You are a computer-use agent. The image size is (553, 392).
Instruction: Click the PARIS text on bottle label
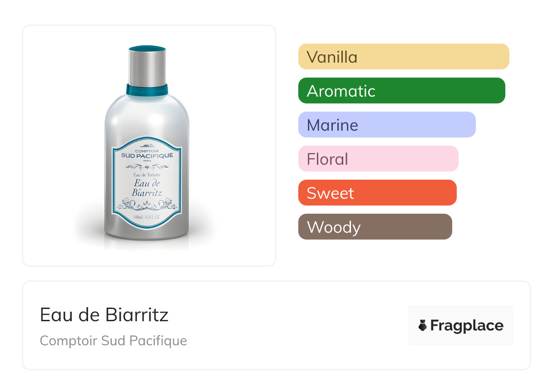tap(147, 162)
